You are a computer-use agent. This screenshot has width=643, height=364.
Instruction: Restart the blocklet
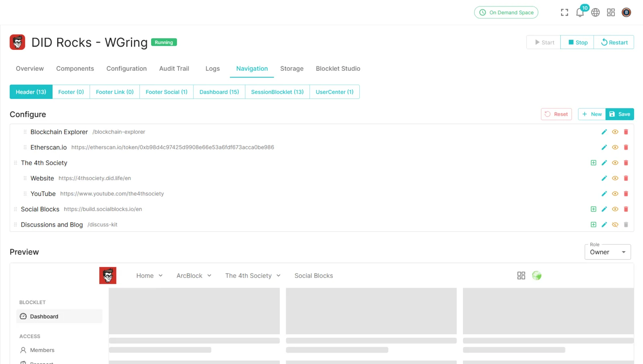pos(614,42)
